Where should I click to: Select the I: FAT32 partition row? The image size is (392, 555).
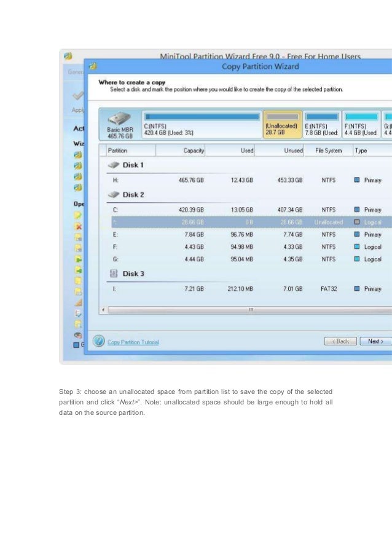point(249,289)
